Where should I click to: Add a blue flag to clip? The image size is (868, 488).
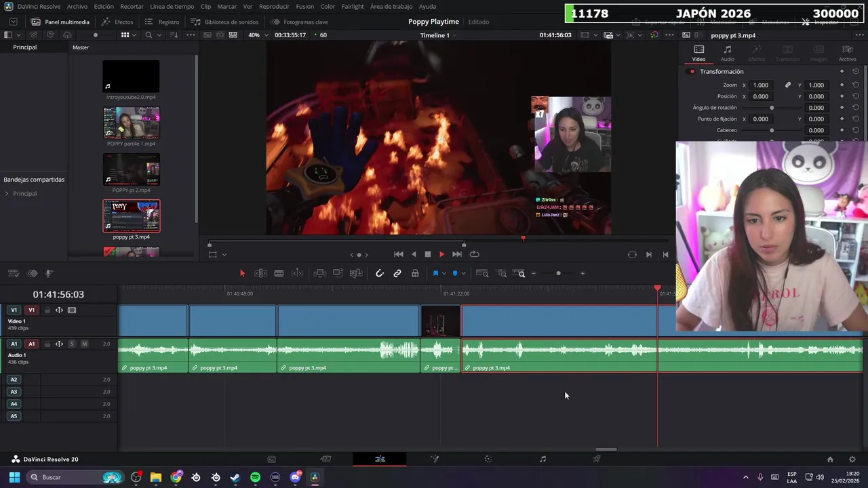click(435, 273)
